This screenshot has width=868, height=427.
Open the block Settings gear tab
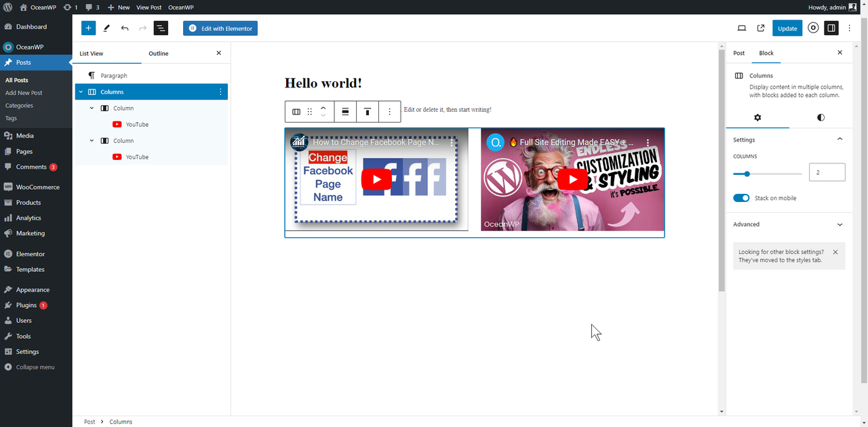click(x=757, y=117)
